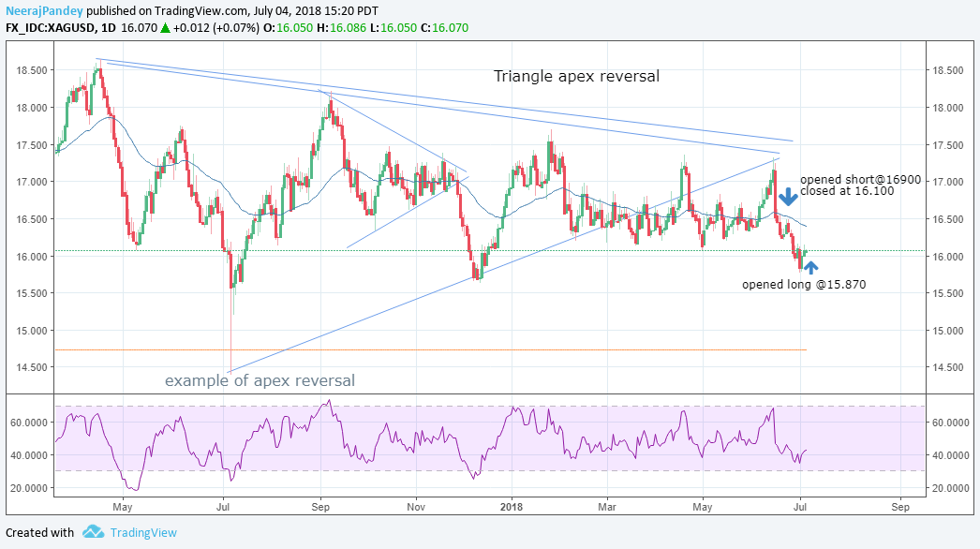The height and width of the screenshot is (549, 980).
Task: Open the NeerajPandey author profile link
Action: pyautogui.click(x=44, y=11)
